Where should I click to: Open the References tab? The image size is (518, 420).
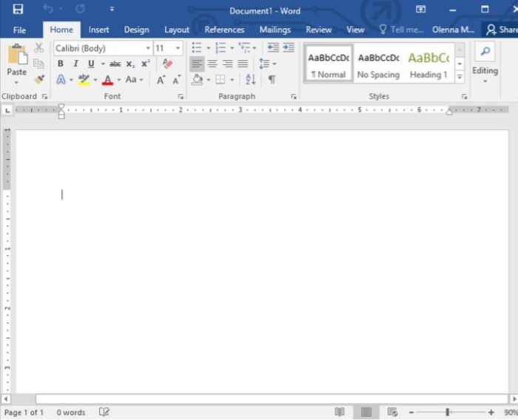(224, 30)
